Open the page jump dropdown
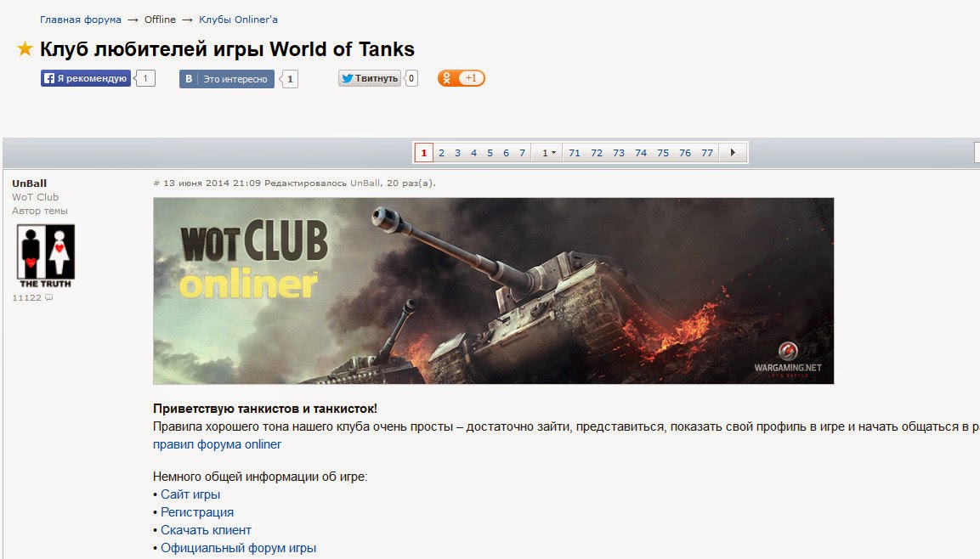The height and width of the screenshot is (559, 980). click(x=548, y=152)
